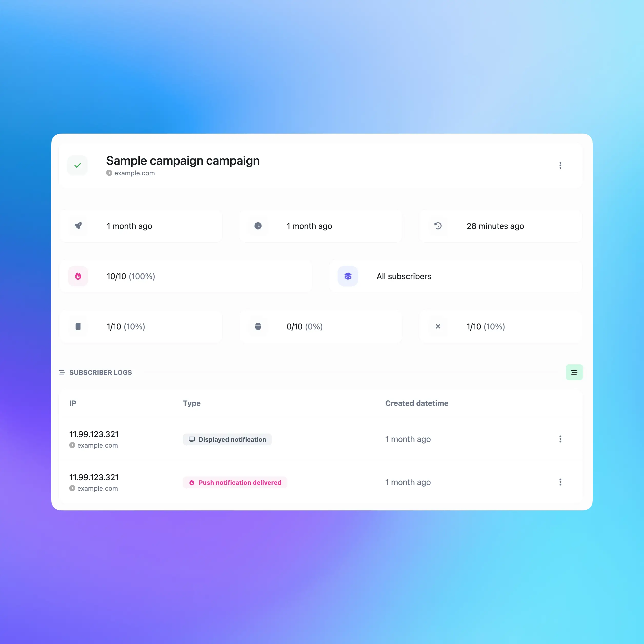Expand the three-dot menu on campaign header
The height and width of the screenshot is (644, 644).
561,165
